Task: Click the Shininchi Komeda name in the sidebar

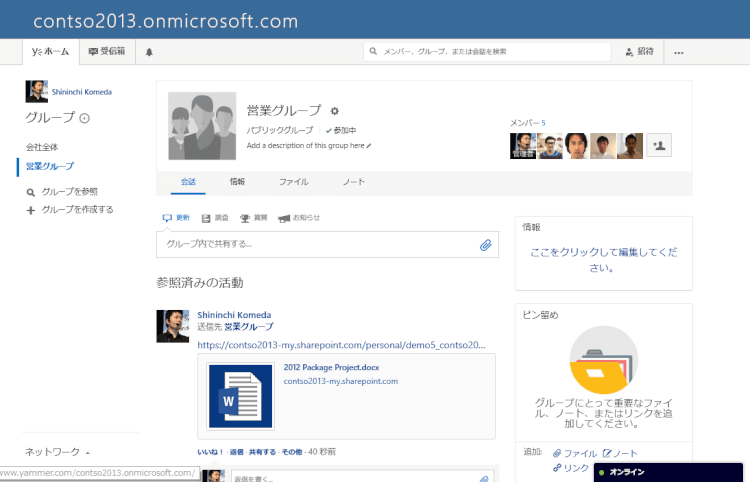Action: click(x=82, y=92)
